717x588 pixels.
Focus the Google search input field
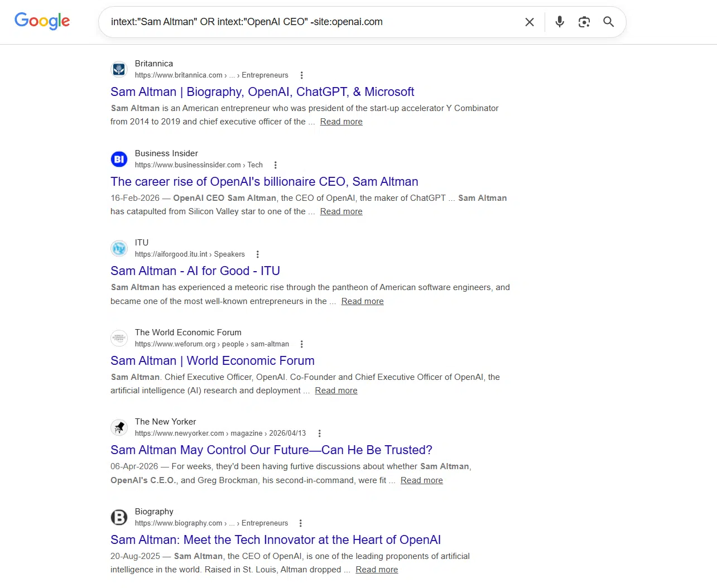[x=312, y=22]
